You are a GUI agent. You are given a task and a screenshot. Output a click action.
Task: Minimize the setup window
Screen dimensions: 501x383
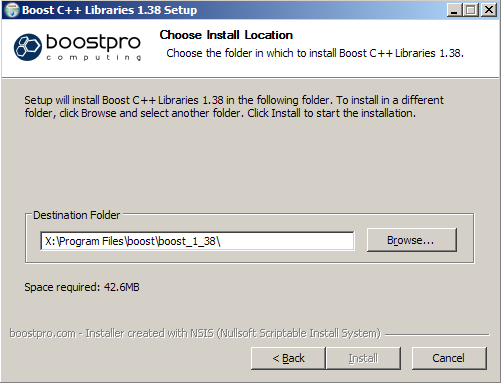(454, 10)
